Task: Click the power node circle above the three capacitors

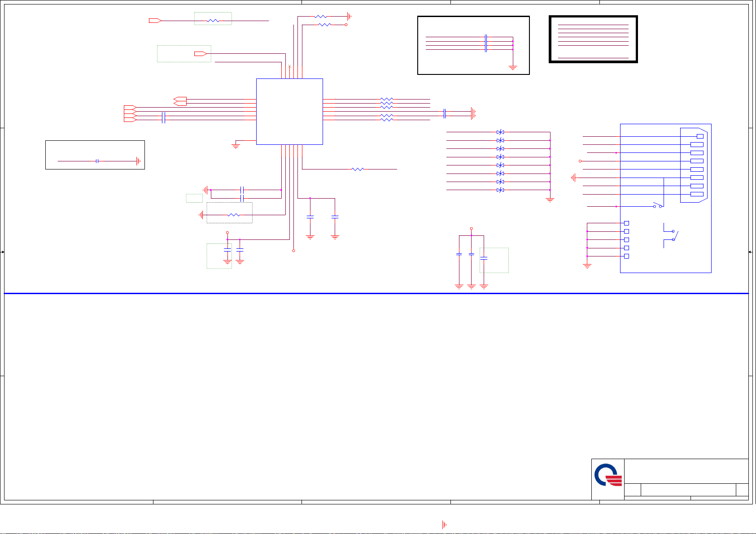Action: [471, 228]
